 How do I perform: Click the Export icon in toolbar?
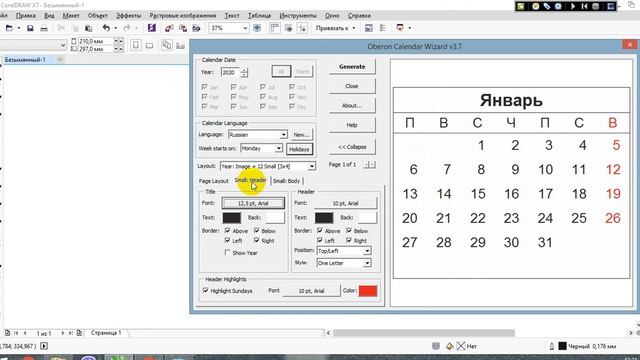(183, 28)
